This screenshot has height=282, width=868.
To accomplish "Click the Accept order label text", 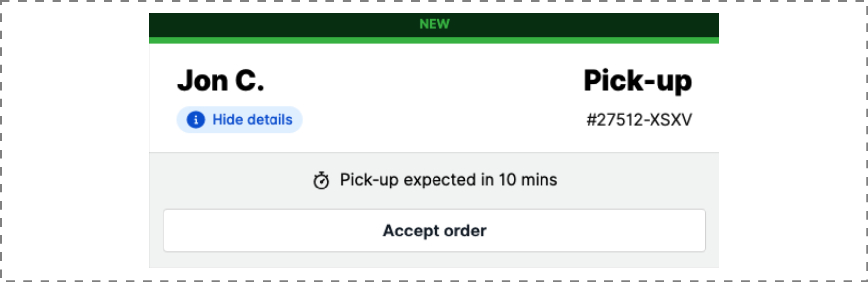I will [434, 231].
